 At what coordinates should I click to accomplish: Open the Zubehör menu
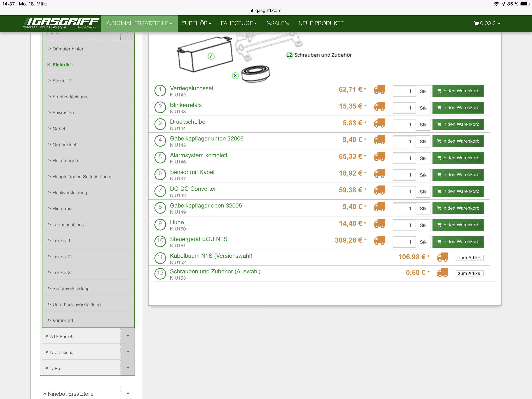click(x=196, y=23)
